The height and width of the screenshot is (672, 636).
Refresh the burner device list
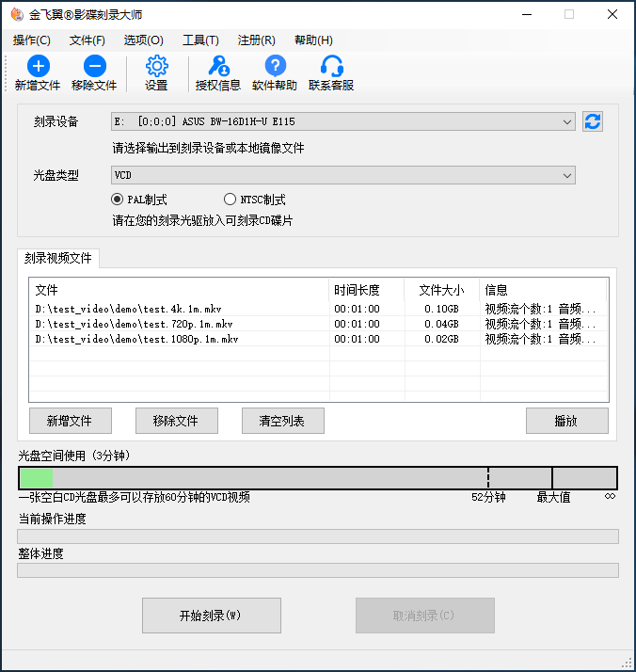[593, 121]
